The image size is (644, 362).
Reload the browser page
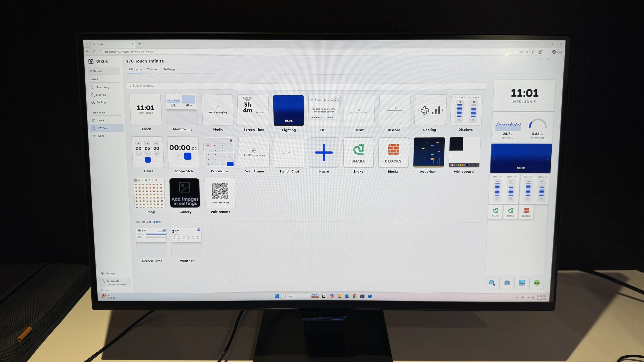click(94, 52)
